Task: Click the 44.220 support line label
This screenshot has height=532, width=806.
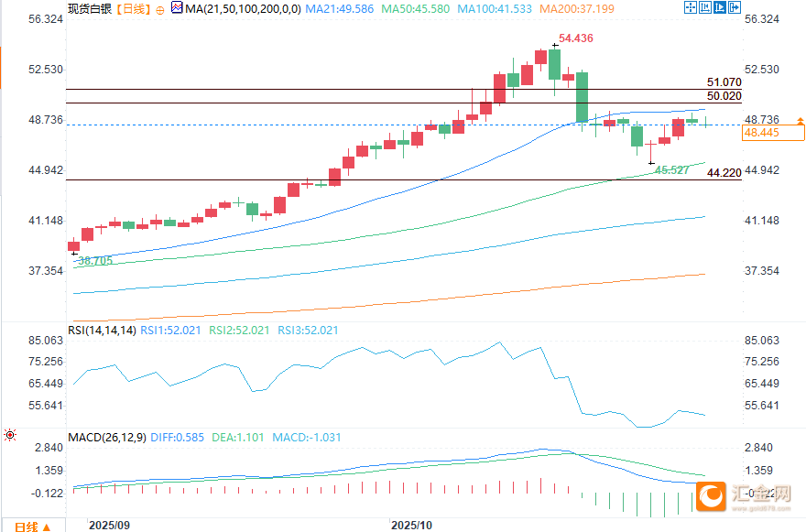Action: pyautogui.click(x=724, y=173)
